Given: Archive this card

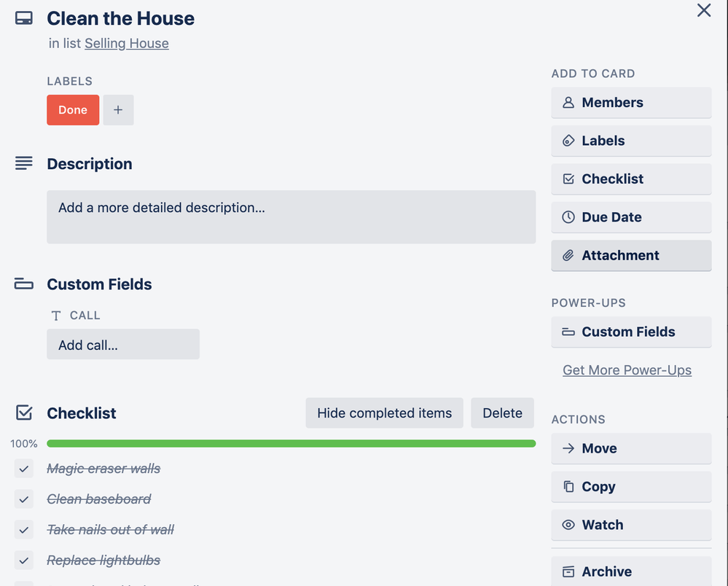Looking at the screenshot, I should [631, 571].
